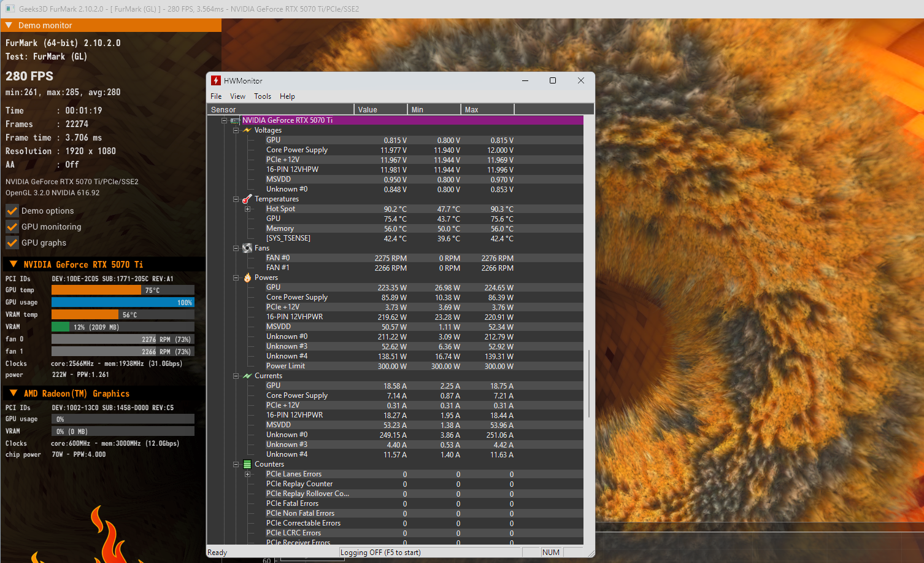
Task: Collapse the NVIDIA GeForce RTX 5070 Ti tree node
Action: (x=224, y=120)
